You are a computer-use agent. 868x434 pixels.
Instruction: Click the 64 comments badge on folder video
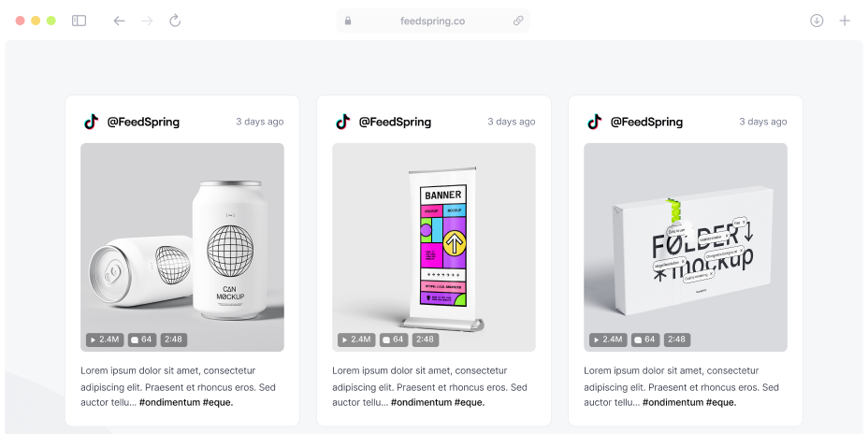coord(645,340)
